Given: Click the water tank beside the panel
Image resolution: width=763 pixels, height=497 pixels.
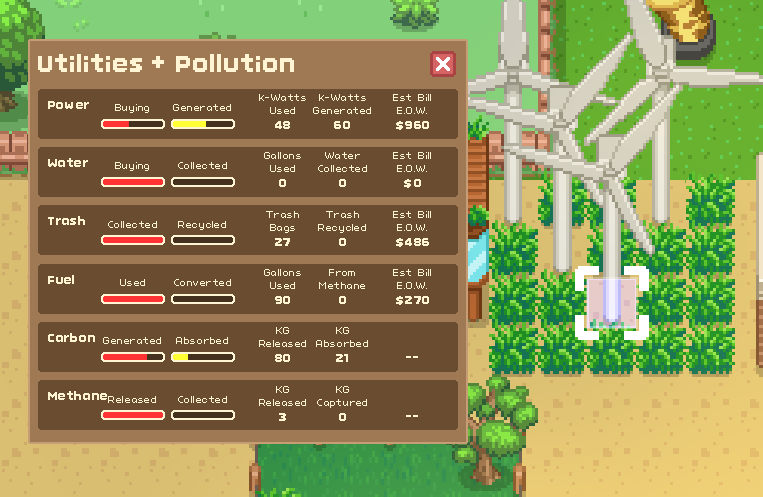Looking at the screenshot, I should click(x=477, y=256).
